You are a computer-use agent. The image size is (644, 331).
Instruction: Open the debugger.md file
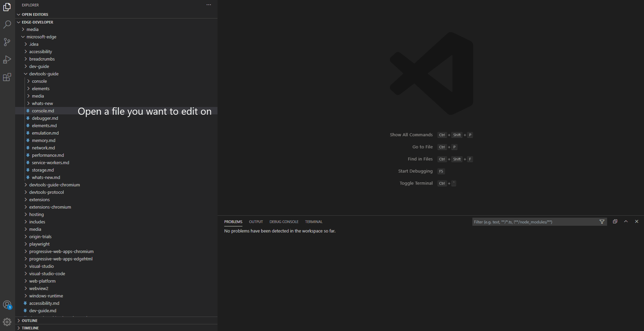45,118
